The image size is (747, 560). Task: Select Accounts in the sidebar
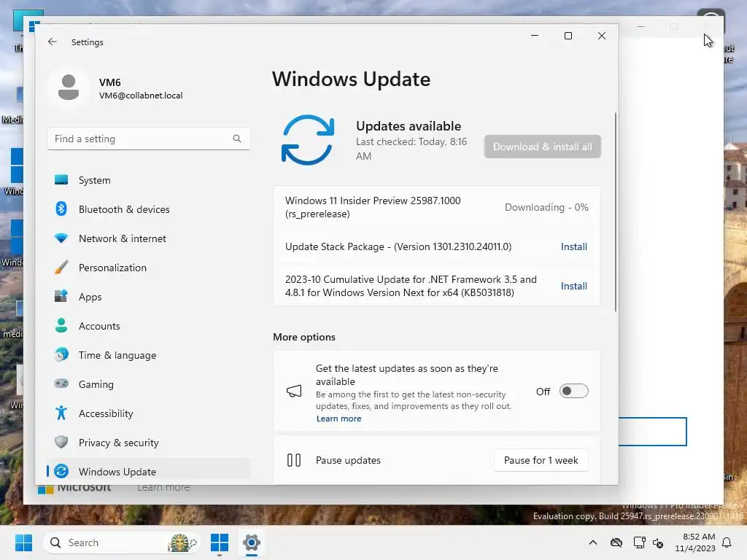pyautogui.click(x=149, y=326)
